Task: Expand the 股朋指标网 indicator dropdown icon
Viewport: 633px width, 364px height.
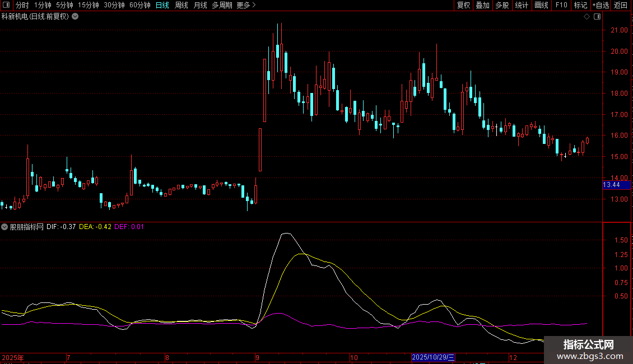Action: click(4, 227)
